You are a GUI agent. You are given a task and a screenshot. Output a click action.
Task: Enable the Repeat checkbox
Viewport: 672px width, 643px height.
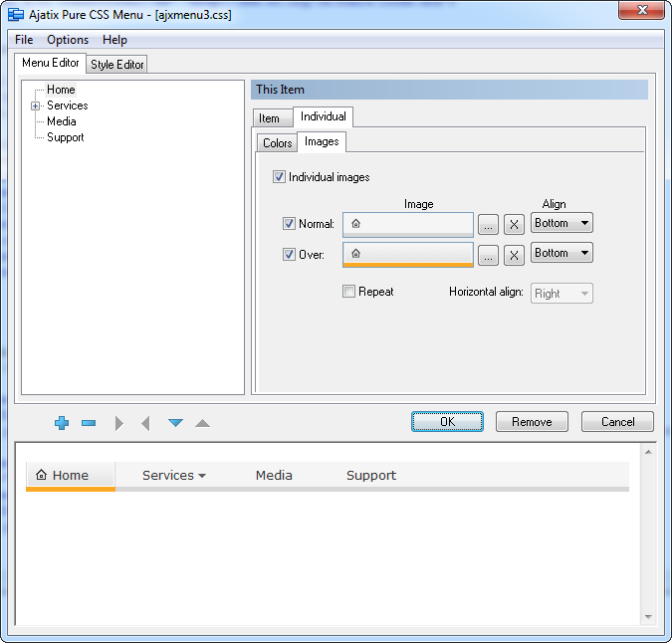pos(348,292)
